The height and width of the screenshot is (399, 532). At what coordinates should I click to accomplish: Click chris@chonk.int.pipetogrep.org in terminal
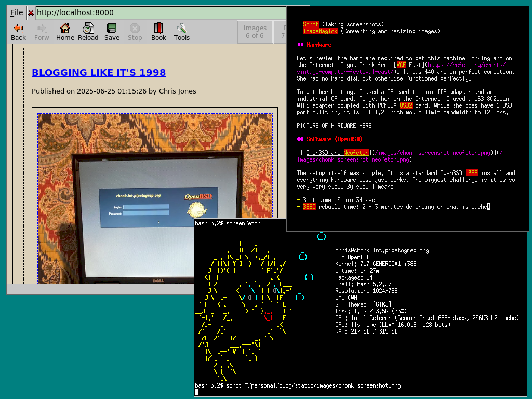382,251
